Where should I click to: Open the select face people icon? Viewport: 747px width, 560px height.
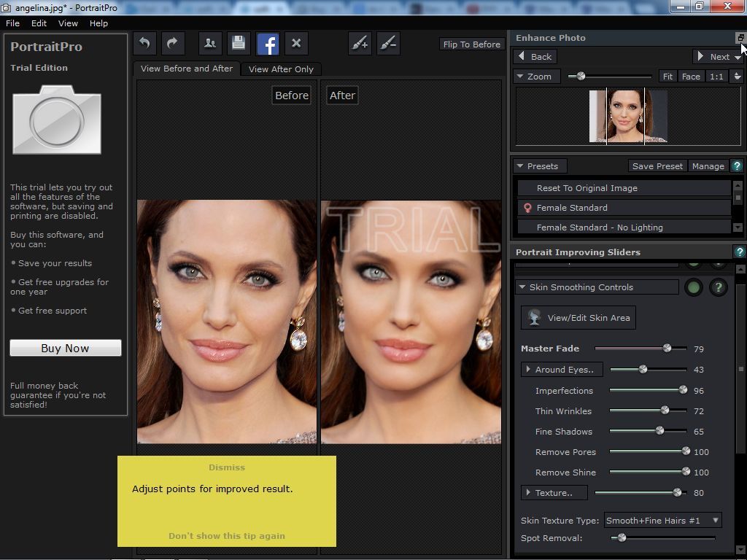tap(210, 44)
